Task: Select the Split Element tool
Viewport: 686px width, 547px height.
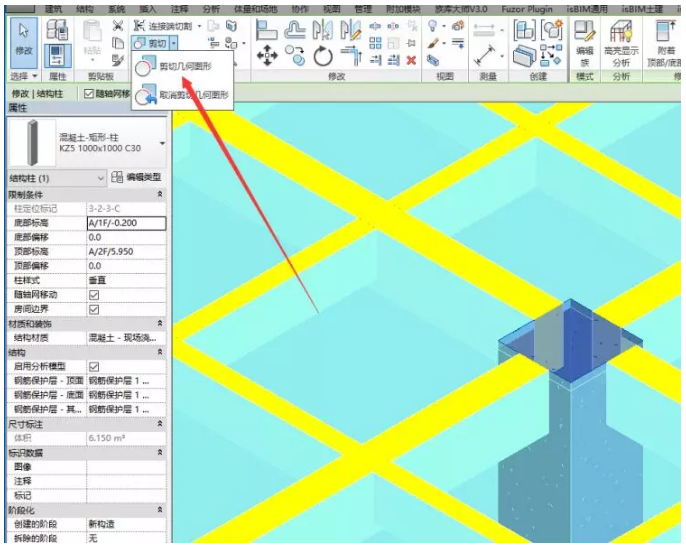Action: (x=375, y=27)
